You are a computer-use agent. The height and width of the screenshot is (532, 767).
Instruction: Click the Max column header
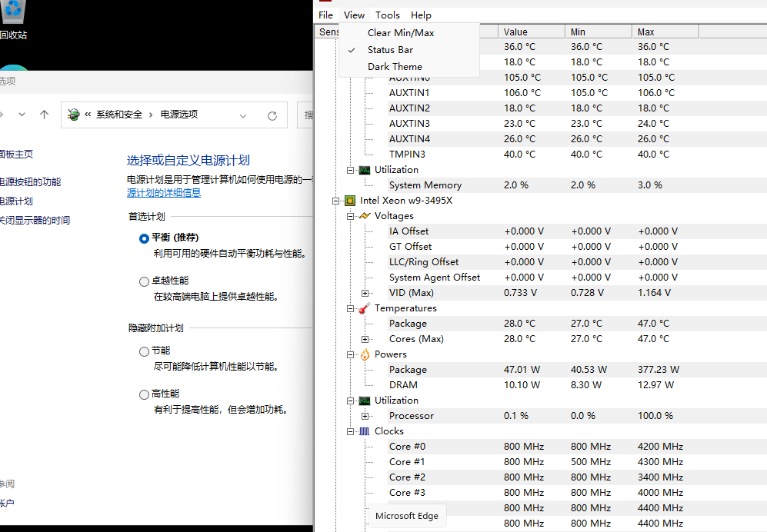[665, 32]
